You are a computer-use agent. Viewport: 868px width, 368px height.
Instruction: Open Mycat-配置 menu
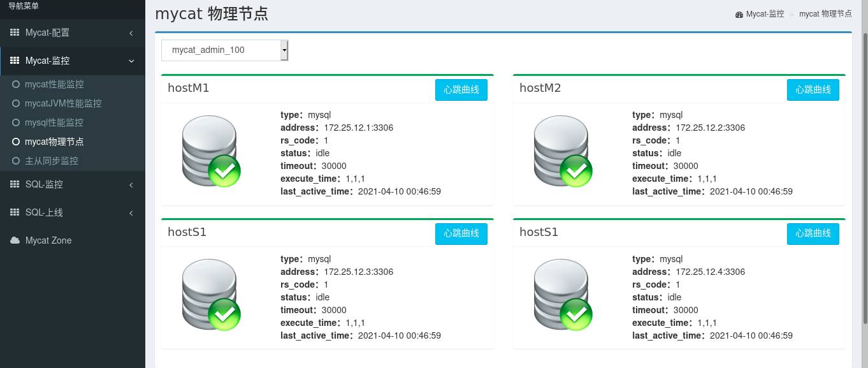click(x=73, y=33)
